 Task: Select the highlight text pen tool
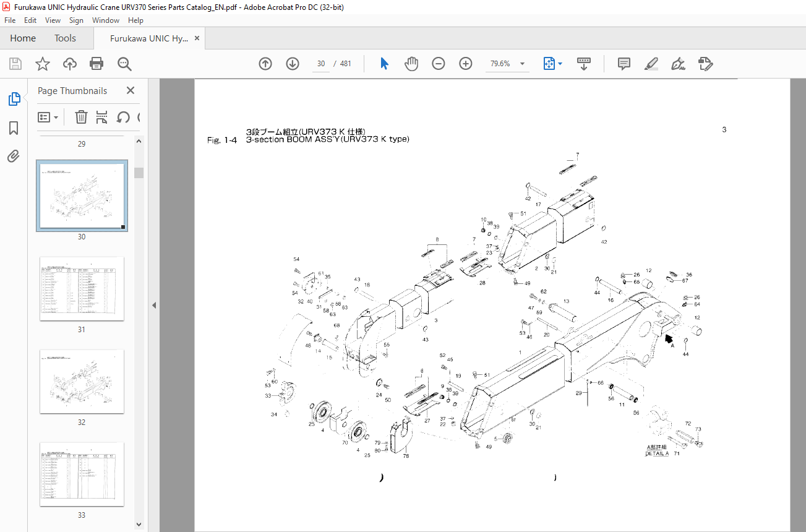pyautogui.click(x=651, y=64)
